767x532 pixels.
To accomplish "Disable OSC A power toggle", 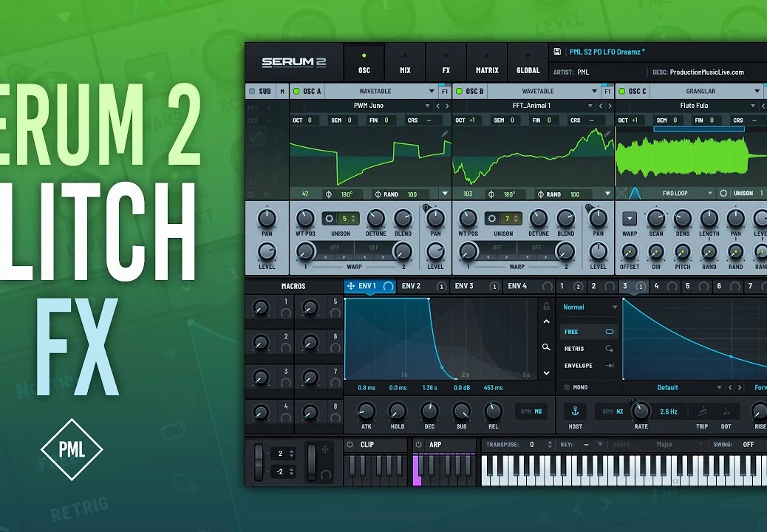I will pyautogui.click(x=296, y=91).
